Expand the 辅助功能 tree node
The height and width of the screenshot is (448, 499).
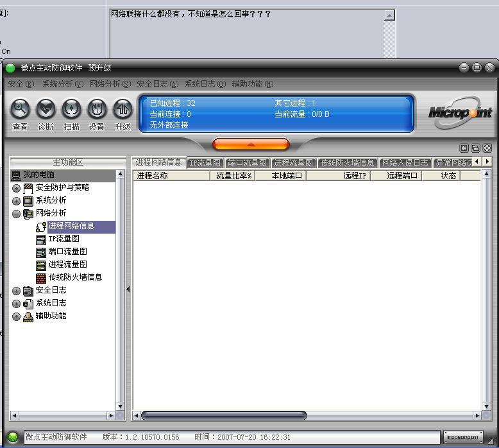(16, 317)
